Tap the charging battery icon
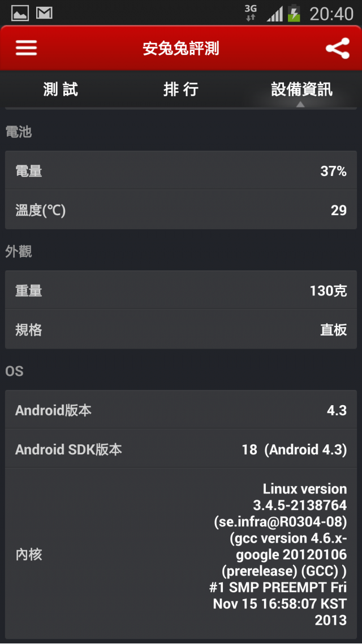Viewport: 362px width, 644px height. (294, 14)
